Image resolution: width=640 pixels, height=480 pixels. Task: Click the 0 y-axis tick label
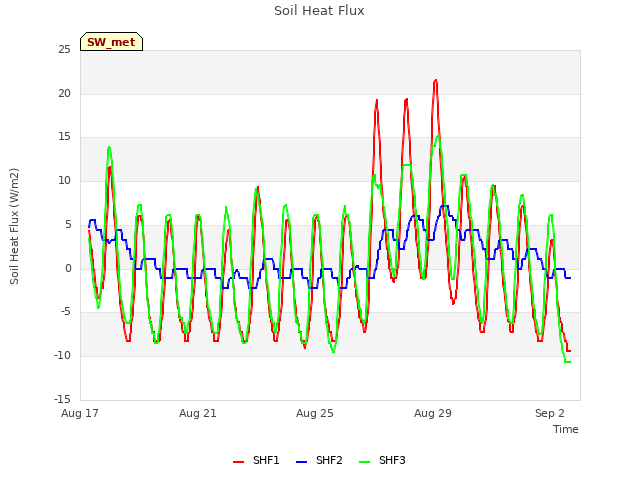point(68,269)
